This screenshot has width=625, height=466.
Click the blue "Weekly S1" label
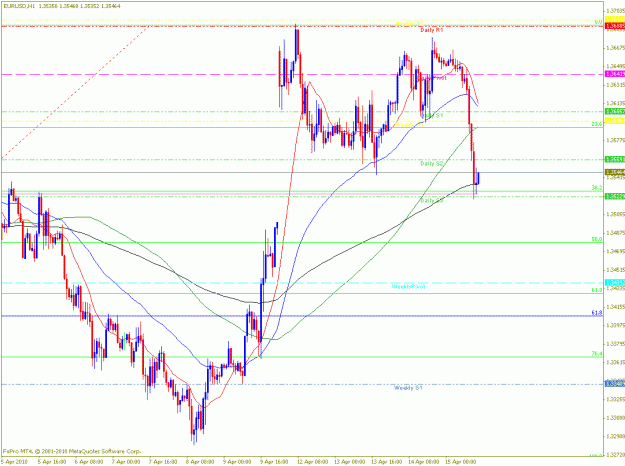pyautogui.click(x=408, y=388)
